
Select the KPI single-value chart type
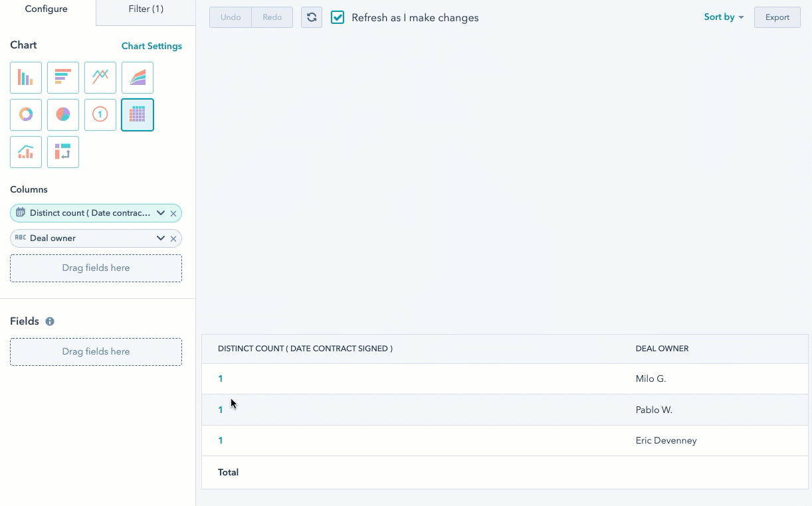pyautogui.click(x=100, y=114)
